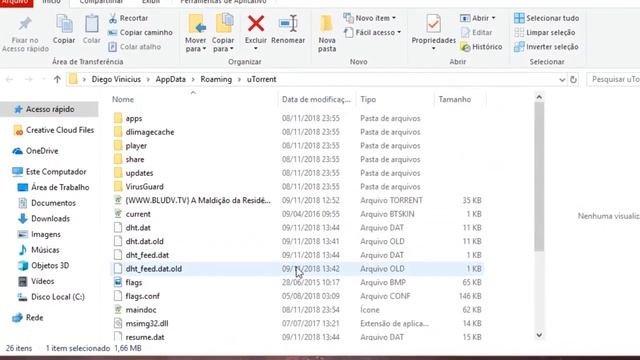This screenshot has width=640, height=360.
Task: Click Roaming breadcrumb in address bar
Action: click(x=216, y=79)
